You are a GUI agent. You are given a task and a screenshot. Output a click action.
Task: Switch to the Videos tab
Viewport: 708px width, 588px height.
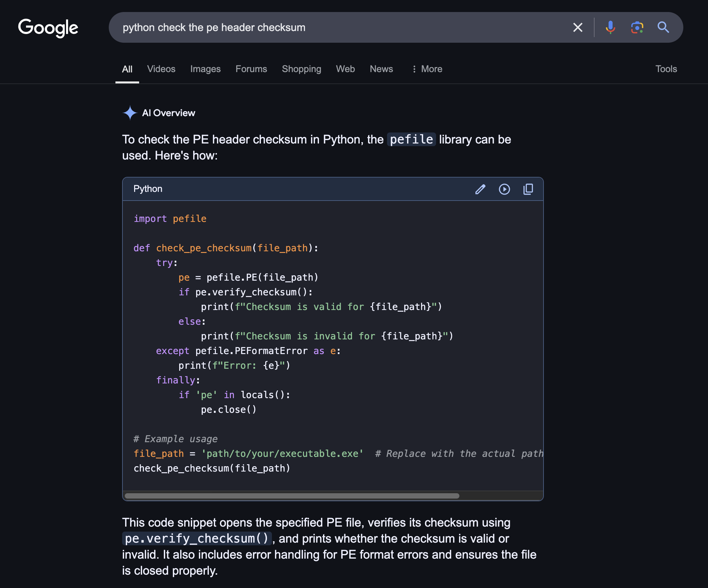(161, 69)
